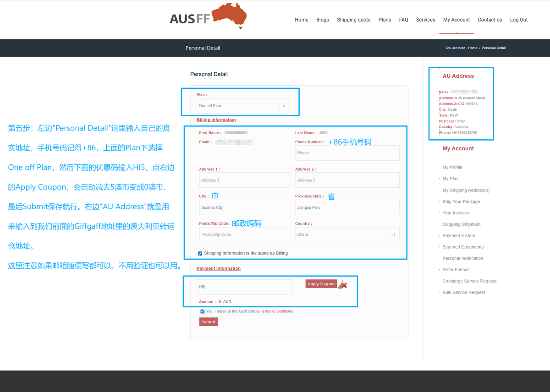Open the terms & conditions link

[277, 311]
